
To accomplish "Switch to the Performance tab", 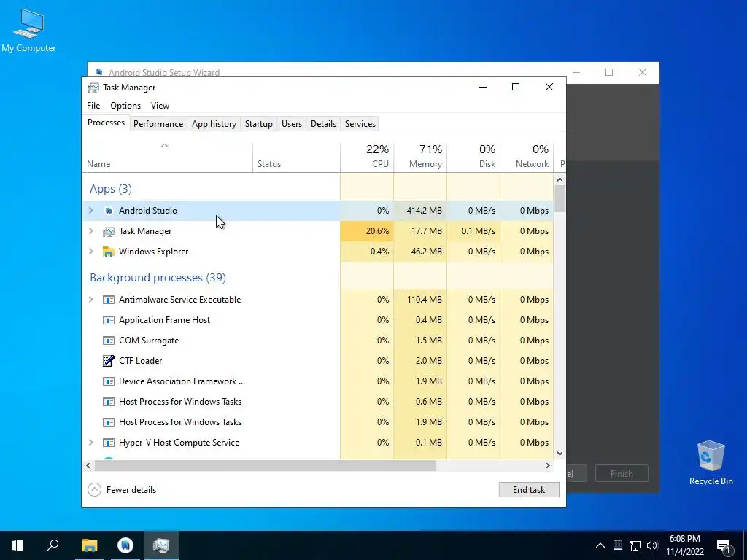I will (x=158, y=124).
